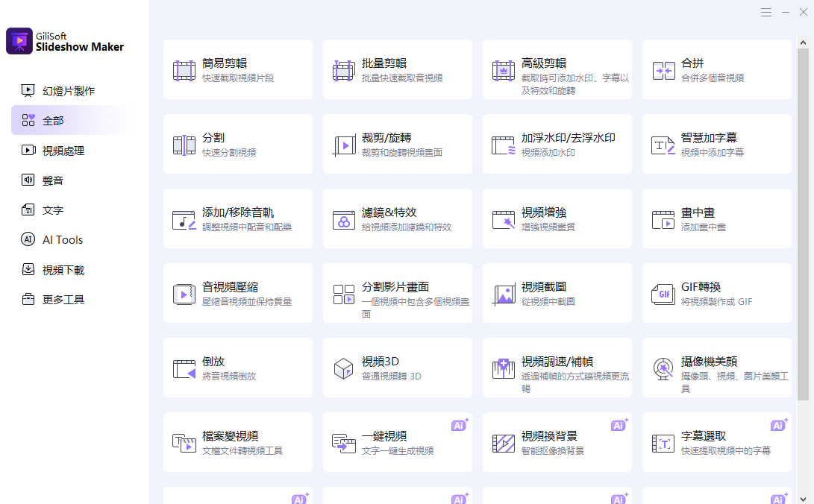Viewport: 814px width, 504px height.
Task: Click the GiliSoft Slideshow Maker logo
Action: tap(19, 41)
